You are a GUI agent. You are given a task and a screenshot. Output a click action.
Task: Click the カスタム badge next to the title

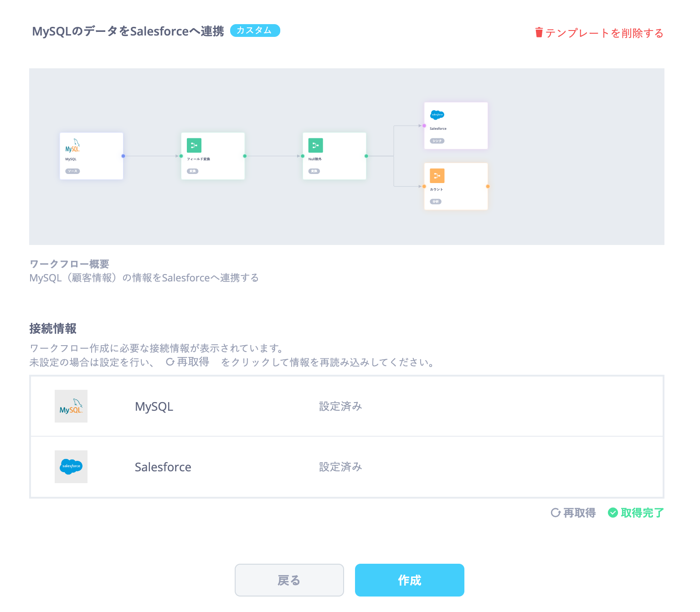point(255,31)
